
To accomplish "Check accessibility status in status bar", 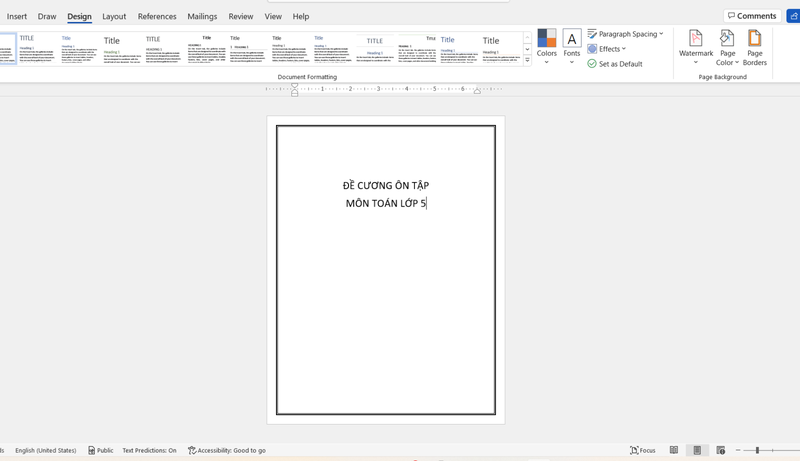I will pos(227,450).
